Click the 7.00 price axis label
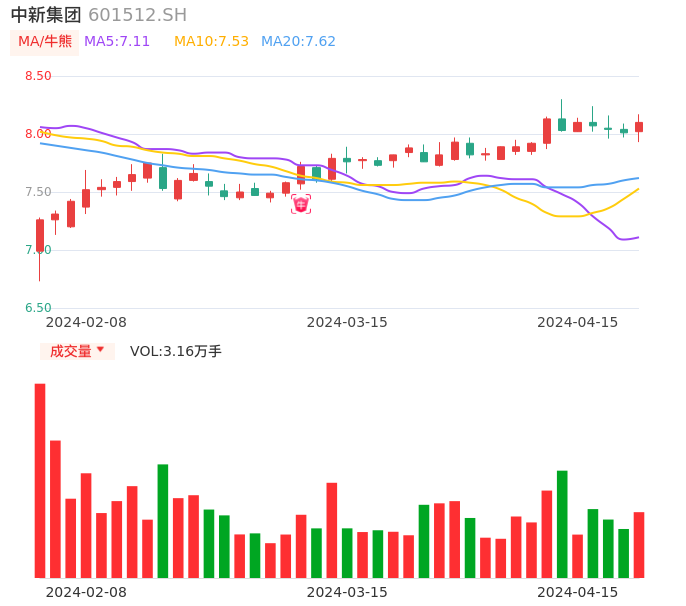686x606 pixels. click(38, 250)
